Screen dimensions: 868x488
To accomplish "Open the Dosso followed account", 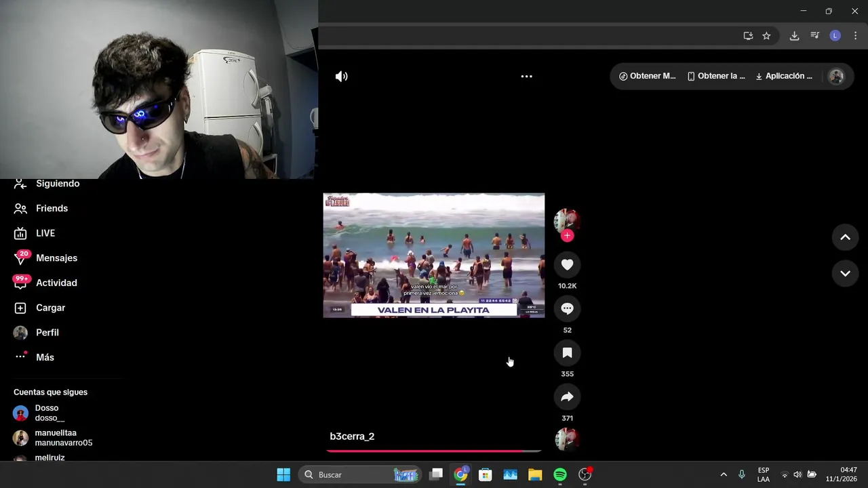I will (39, 413).
